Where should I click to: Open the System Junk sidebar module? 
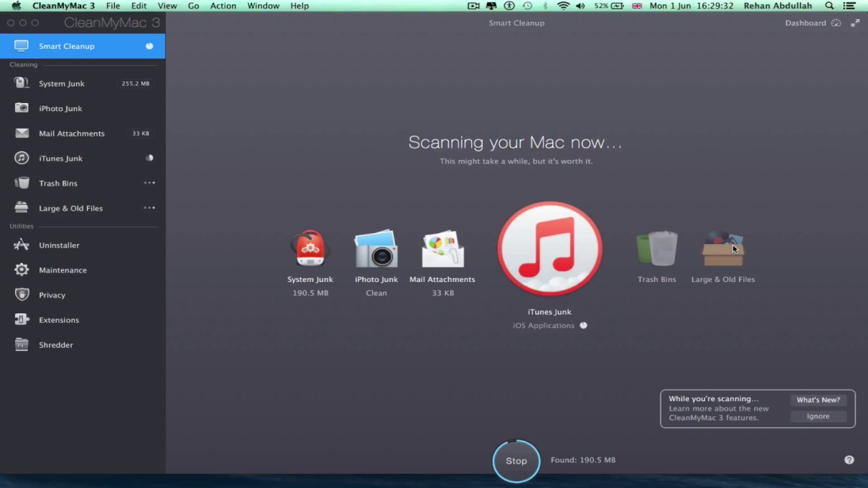82,83
